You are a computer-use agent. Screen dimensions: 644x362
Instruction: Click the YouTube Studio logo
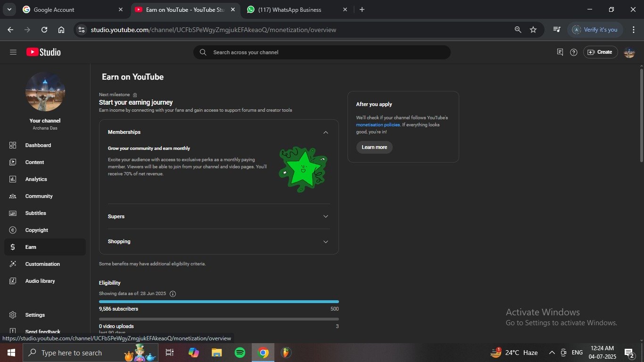tap(43, 52)
